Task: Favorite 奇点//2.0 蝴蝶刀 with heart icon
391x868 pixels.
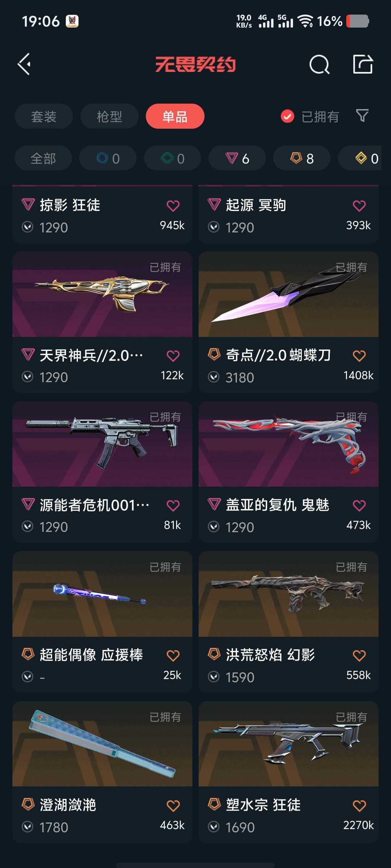Action: [x=359, y=356]
